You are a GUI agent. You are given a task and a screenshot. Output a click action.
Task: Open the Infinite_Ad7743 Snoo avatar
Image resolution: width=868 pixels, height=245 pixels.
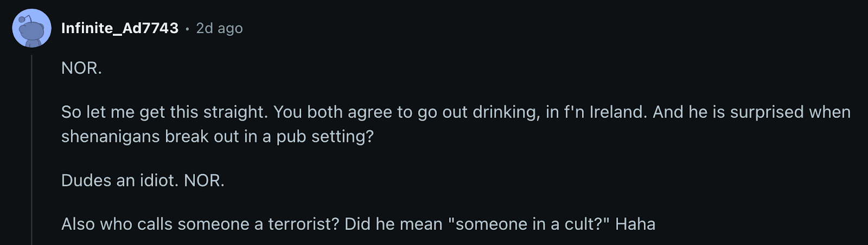point(31,28)
